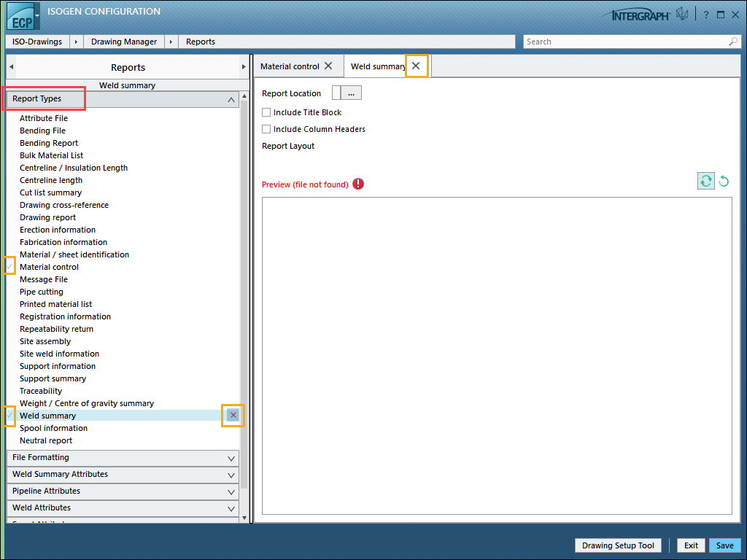Open help with the question mark icon
Image resolution: width=747 pixels, height=560 pixels.
click(706, 15)
